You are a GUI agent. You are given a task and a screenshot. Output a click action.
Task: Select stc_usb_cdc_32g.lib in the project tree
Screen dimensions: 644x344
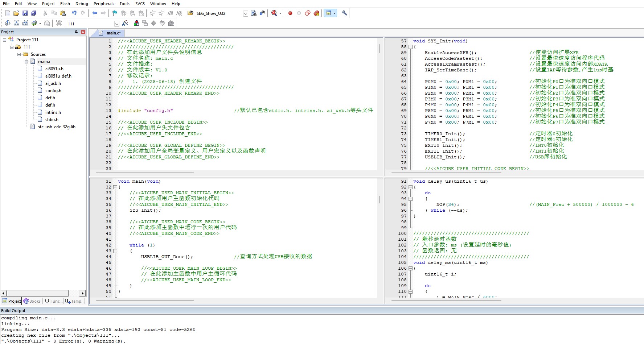coord(57,127)
